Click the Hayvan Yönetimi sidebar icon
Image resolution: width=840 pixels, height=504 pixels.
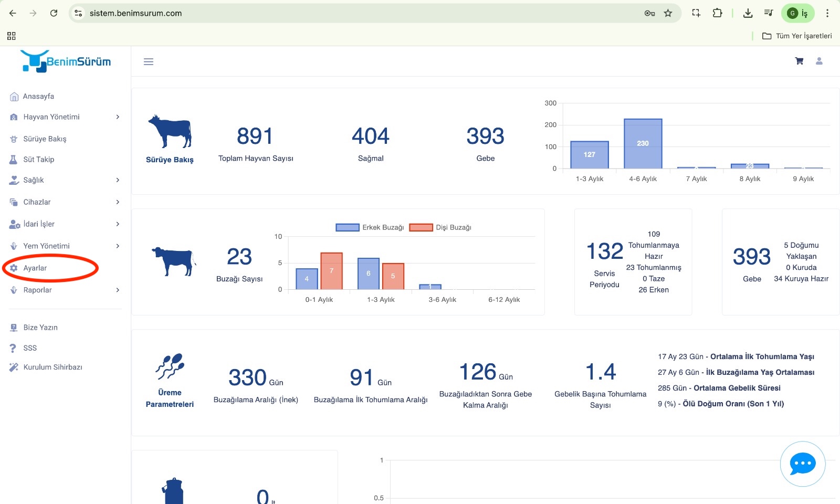14,117
